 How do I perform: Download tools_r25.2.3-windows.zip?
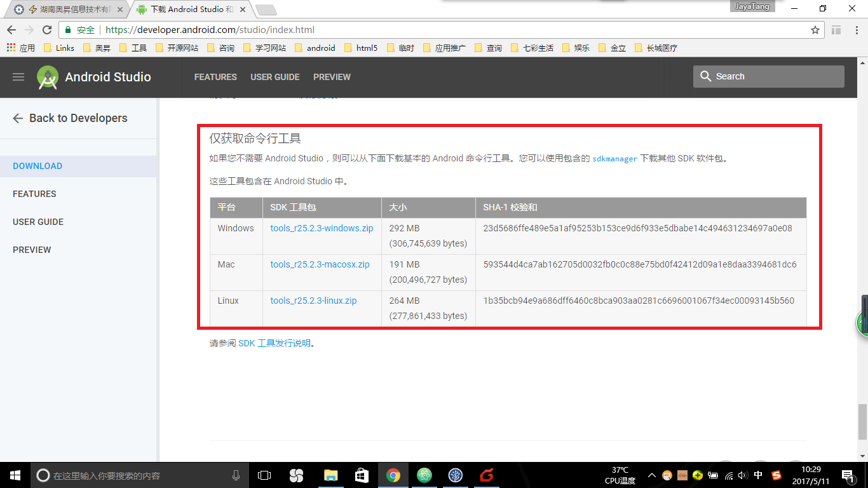[x=322, y=228]
